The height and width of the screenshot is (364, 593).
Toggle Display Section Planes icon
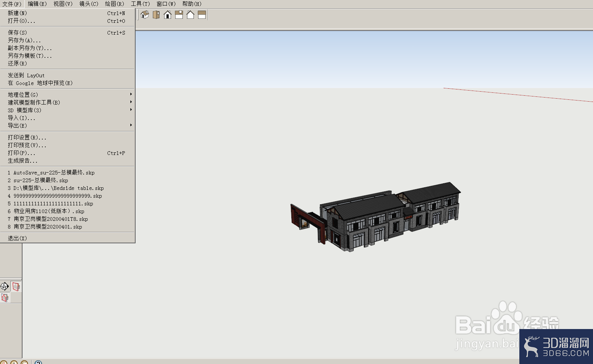pyautogui.click(x=16, y=286)
